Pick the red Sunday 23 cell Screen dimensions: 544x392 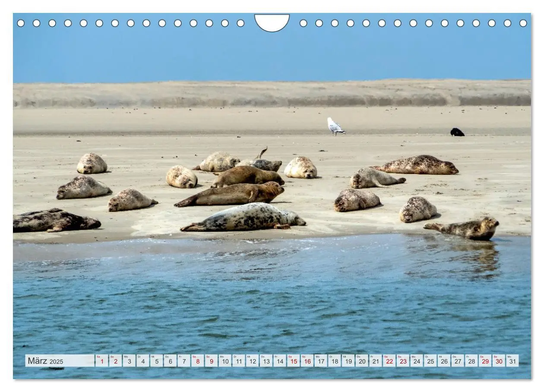[x=403, y=361]
